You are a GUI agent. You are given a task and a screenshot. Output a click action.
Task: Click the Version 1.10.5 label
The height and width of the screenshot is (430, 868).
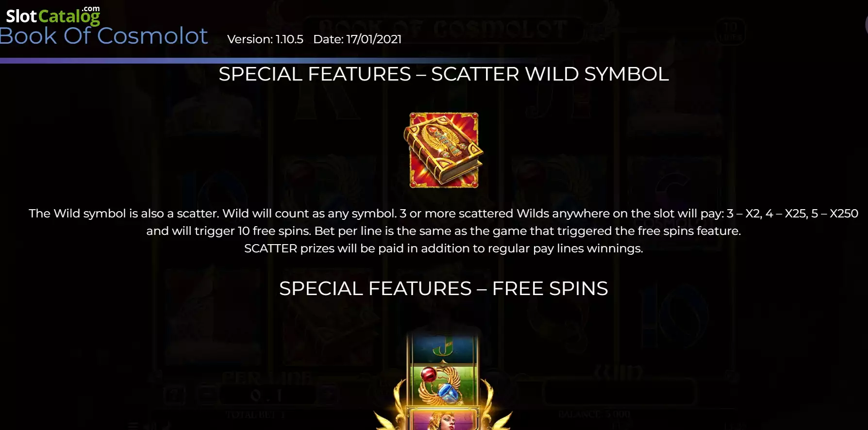pyautogui.click(x=265, y=39)
